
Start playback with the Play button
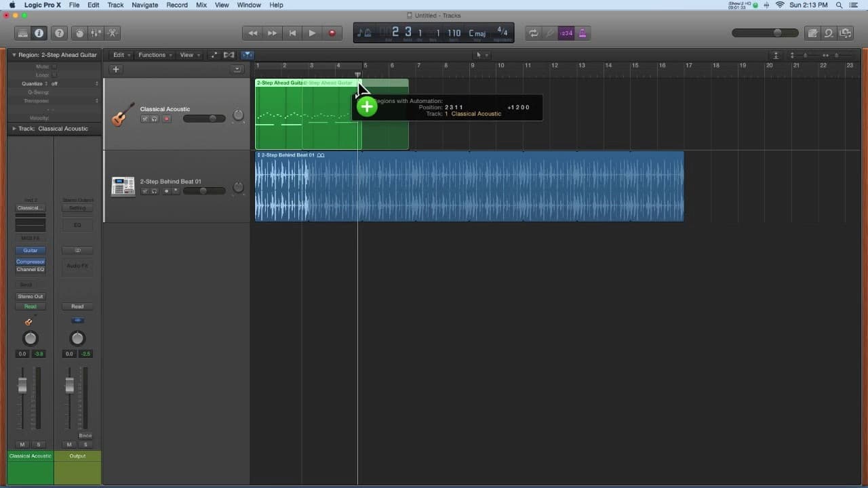click(312, 33)
